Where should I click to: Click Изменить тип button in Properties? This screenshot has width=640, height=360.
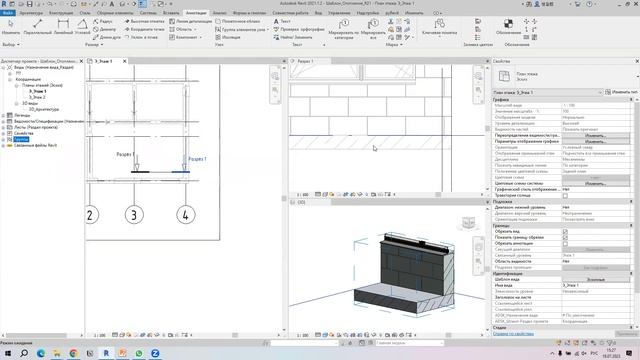coord(621,93)
